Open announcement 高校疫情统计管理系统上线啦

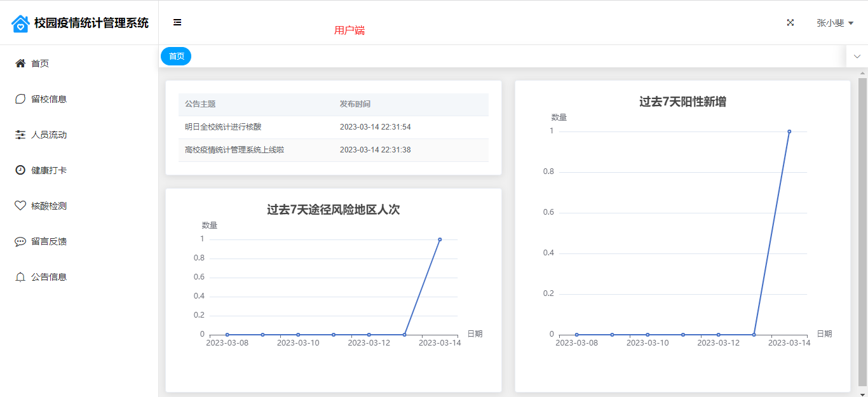234,150
